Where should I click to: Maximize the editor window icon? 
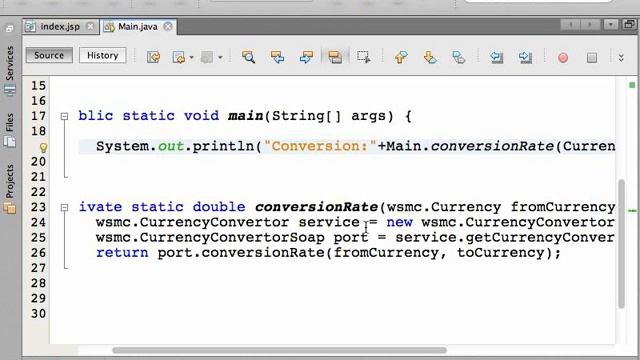(629, 24)
